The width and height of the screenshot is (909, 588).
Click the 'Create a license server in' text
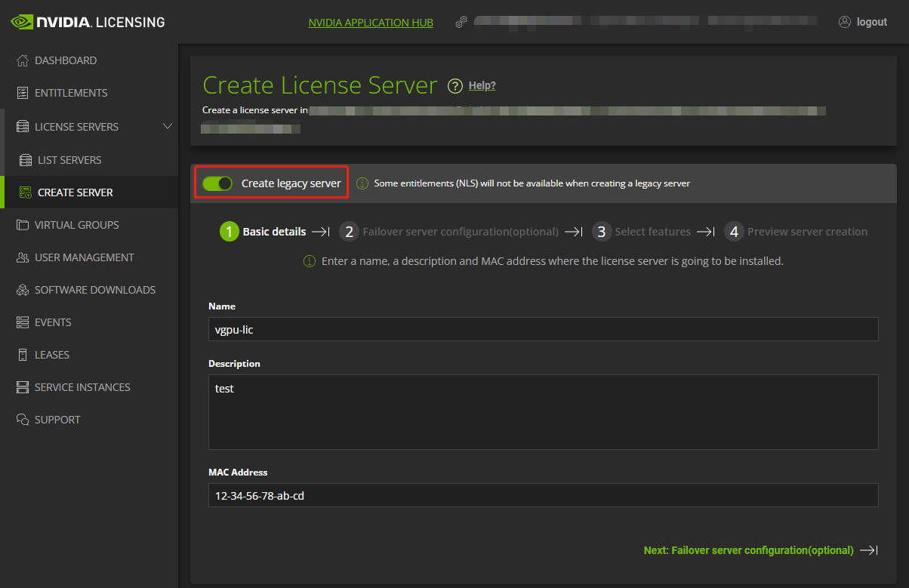point(254,110)
